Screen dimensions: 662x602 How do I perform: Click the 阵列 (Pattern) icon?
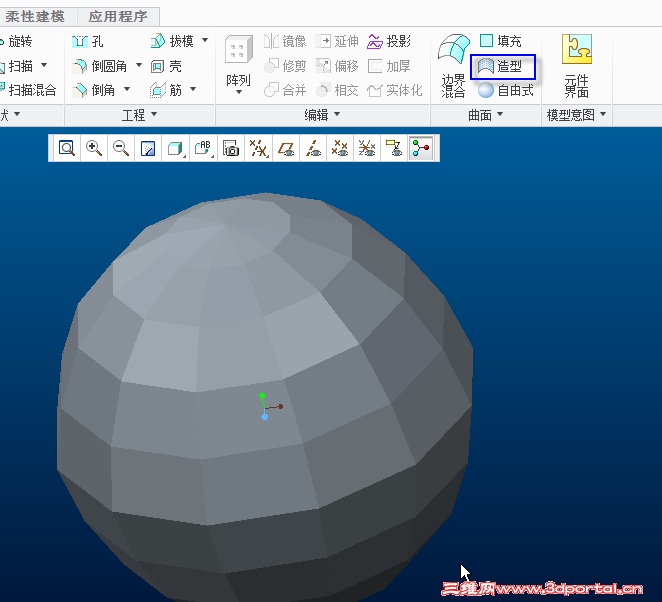239,50
